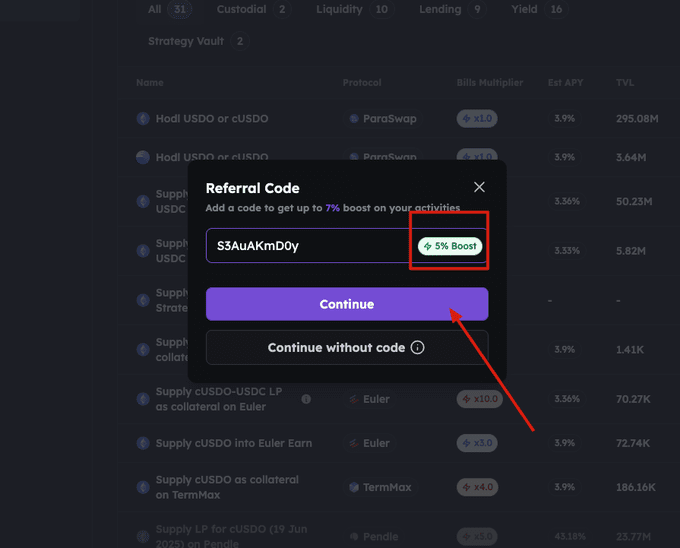Click the purple Continue button
This screenshot has height=548, width=680.
pyautogui.click(x=347, y=304)
